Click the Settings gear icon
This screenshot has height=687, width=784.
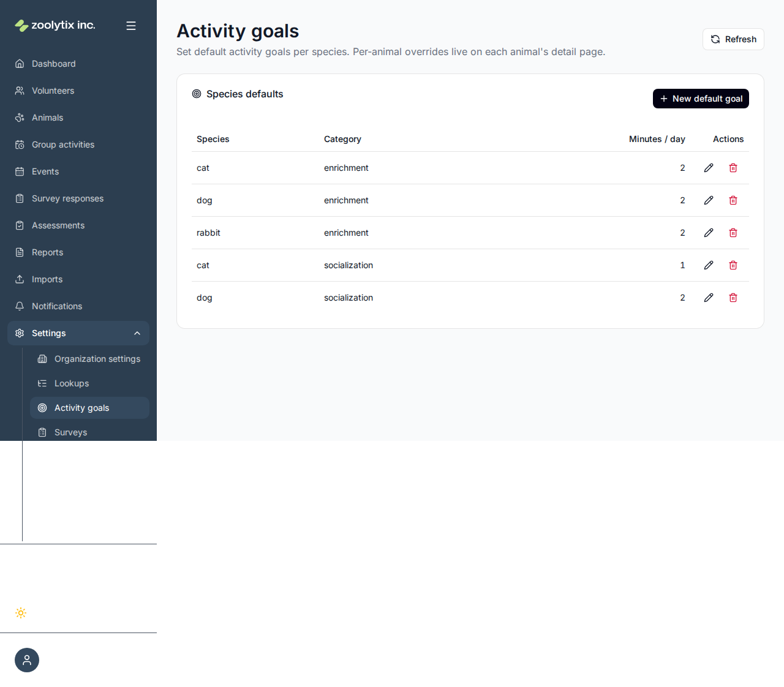pos(20,333)
